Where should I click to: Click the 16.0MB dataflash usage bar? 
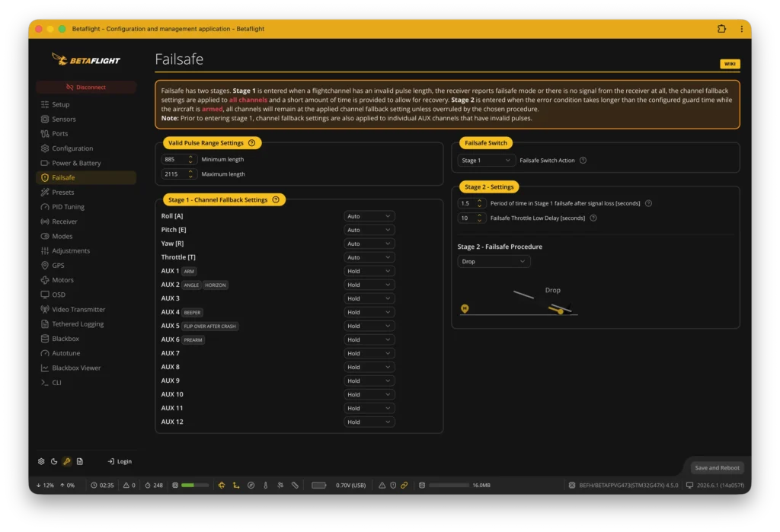pyautogui.click(x=449, y=486)
